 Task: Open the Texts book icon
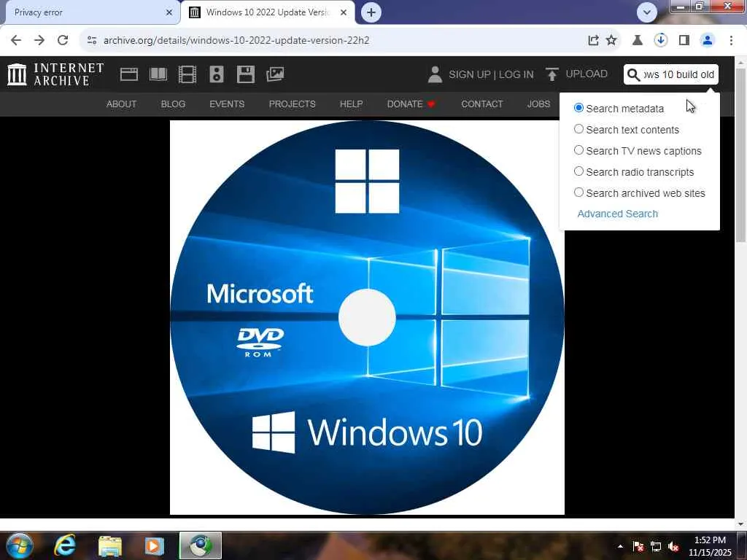coord(158,74)
